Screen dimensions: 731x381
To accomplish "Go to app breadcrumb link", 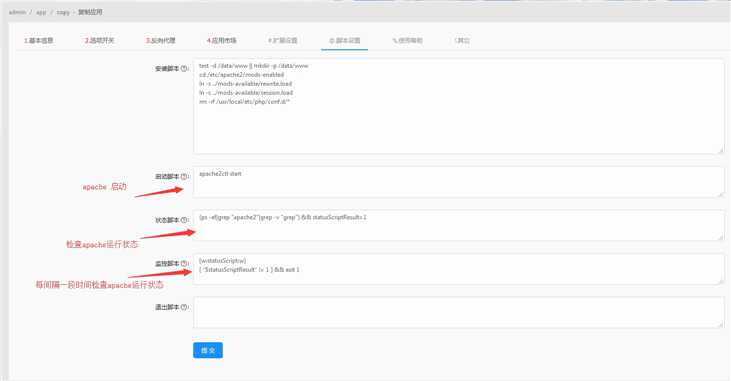I will click(41, 12).
